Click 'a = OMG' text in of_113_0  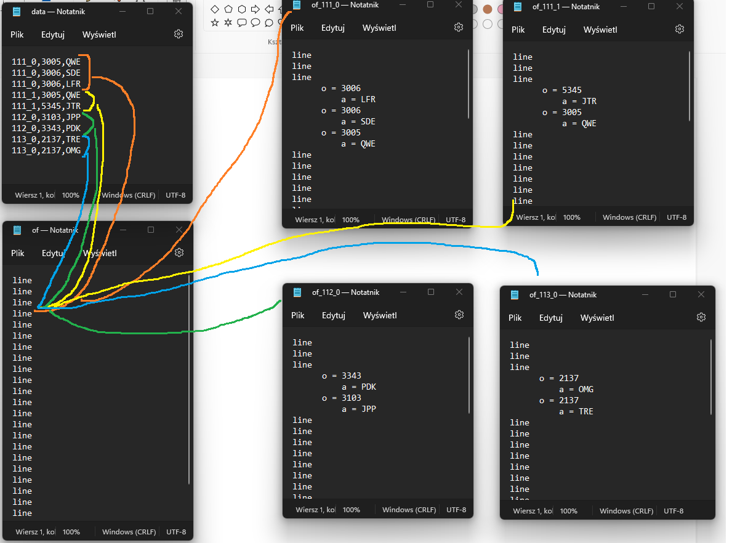576,390
